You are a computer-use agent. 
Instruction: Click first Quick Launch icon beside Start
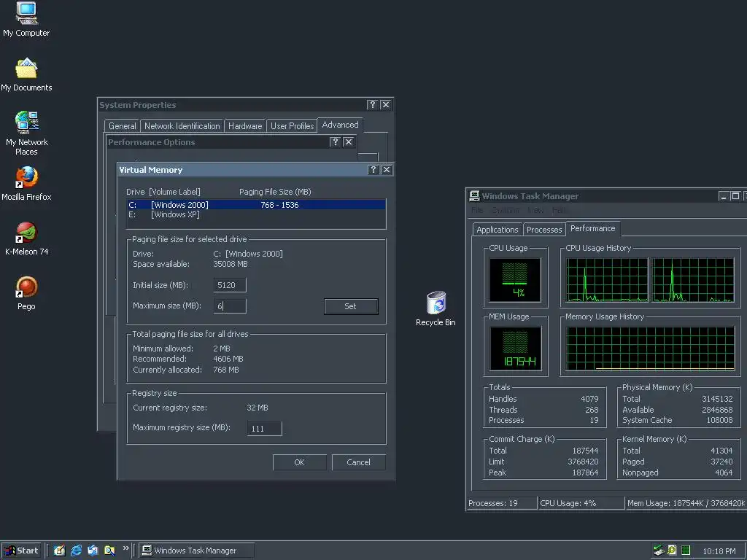pyautogui.click(x=59, y=551)
